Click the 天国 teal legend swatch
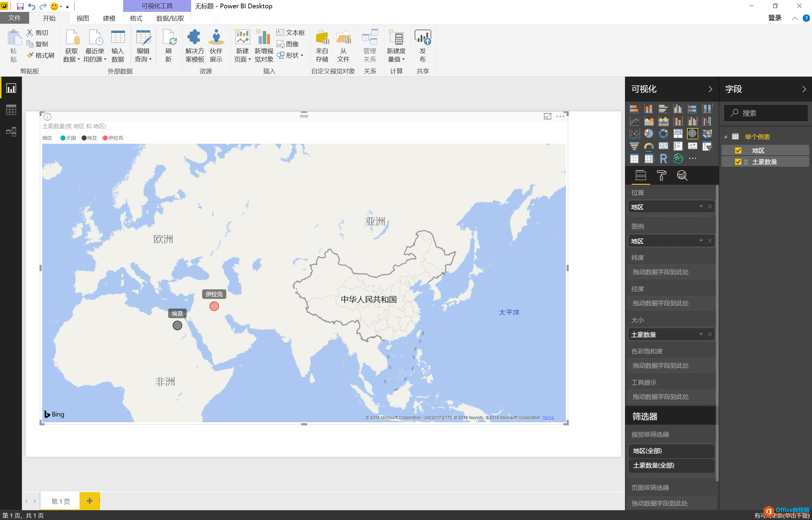This screenshot has height=520, width=812. tap(63, 138)
